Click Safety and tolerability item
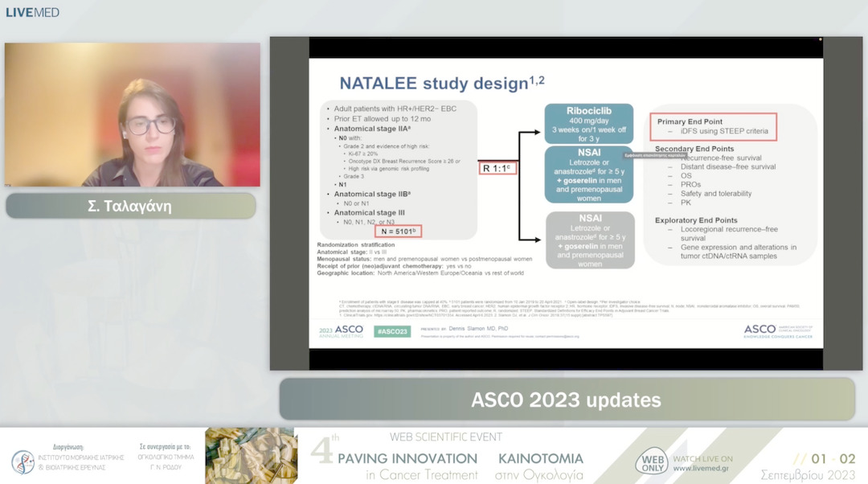The image size is (868, 484). pyautogui.click(x=716, y=193)
